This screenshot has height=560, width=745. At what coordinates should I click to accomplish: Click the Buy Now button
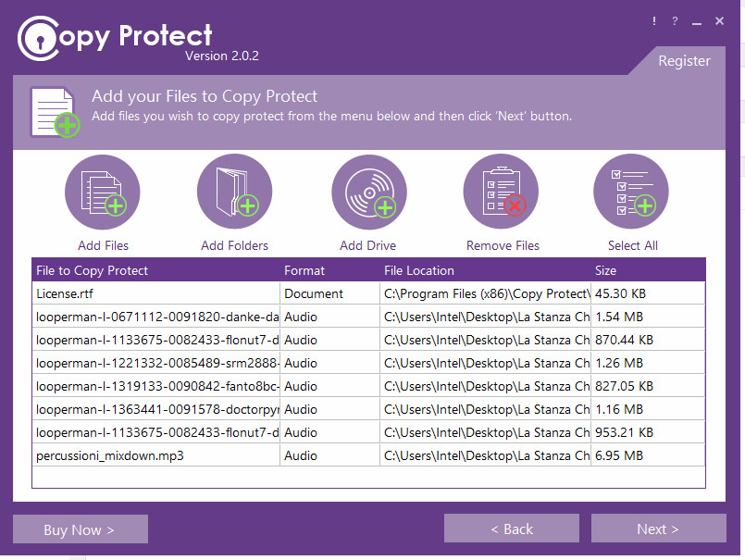click(80, 529)
